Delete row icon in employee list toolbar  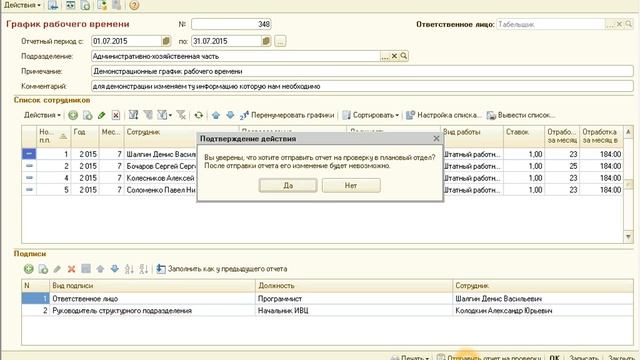[116, 116]
